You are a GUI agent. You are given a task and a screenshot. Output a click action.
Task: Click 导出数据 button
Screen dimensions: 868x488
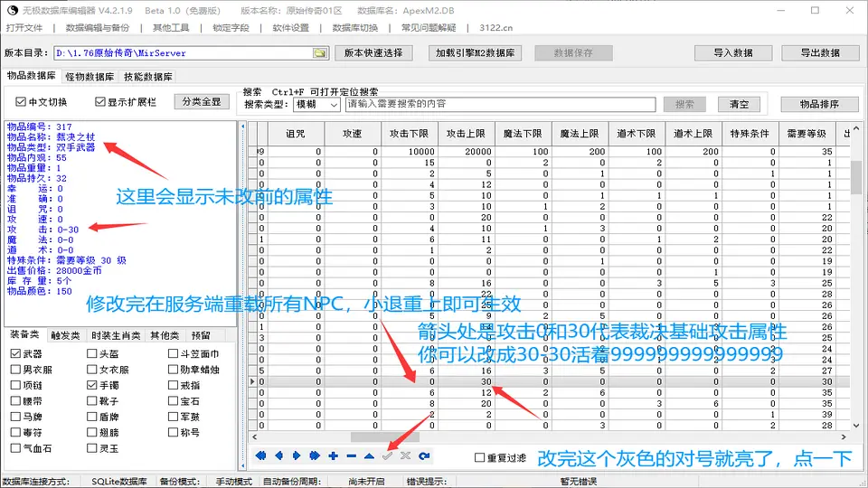pyautogui.click(x=820, y=53)
